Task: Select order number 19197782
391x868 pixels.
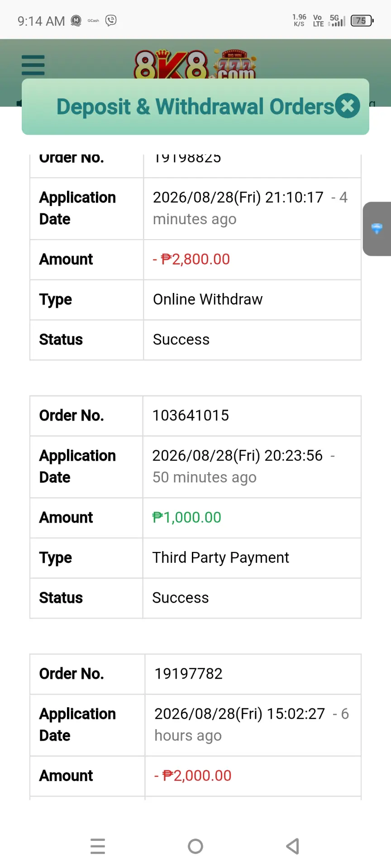Action: (188, 674)
